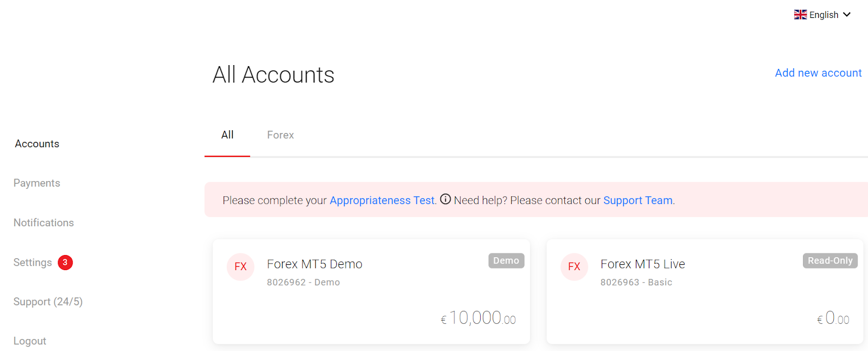Viewport: 868px width, 351px height.
Task: Open Support (24/5) in sidebar
Action: tap(48, 302)
